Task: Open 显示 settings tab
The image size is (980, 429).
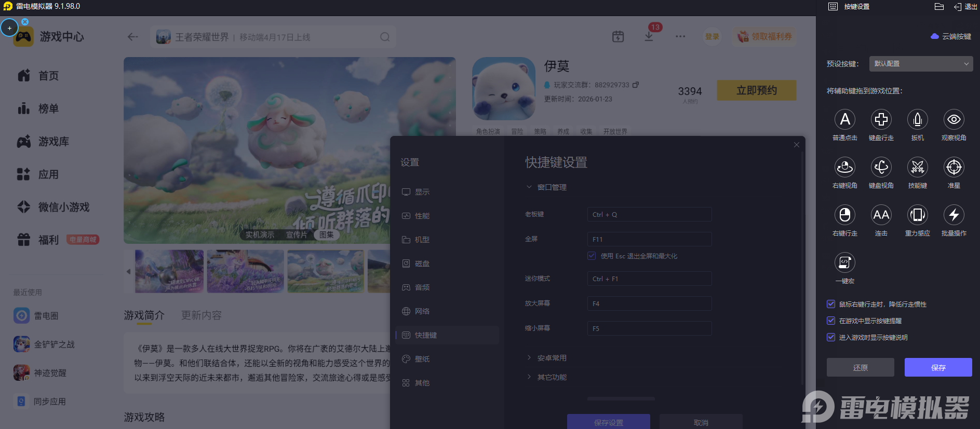Action: 447,192
